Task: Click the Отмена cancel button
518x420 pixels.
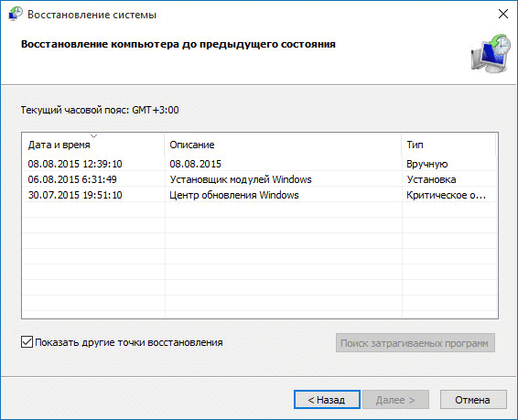Action: click(473, 400)
